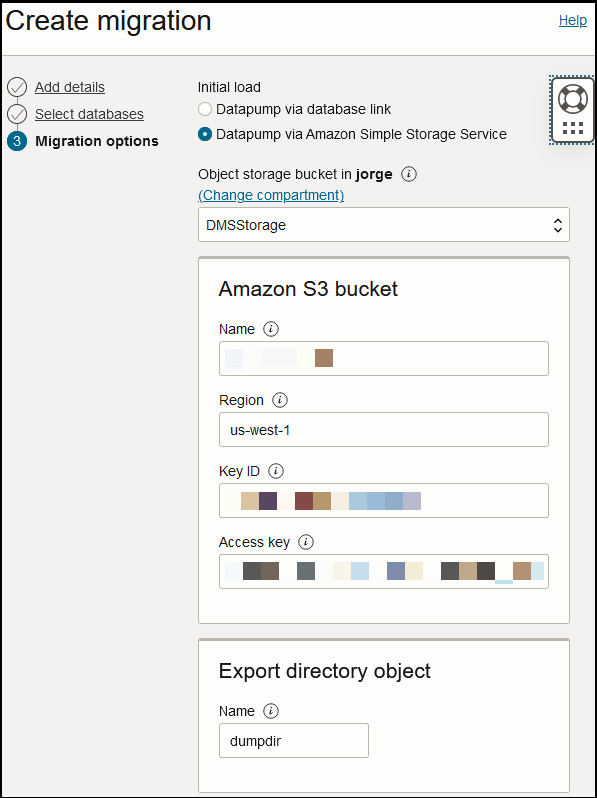Click into the Key ID field

pos(384,500)
